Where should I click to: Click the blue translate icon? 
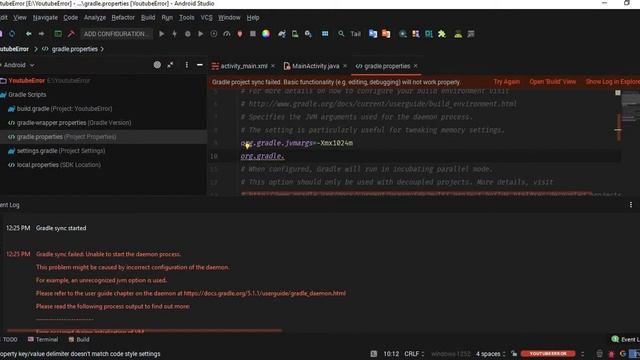[x=373, y=34]
